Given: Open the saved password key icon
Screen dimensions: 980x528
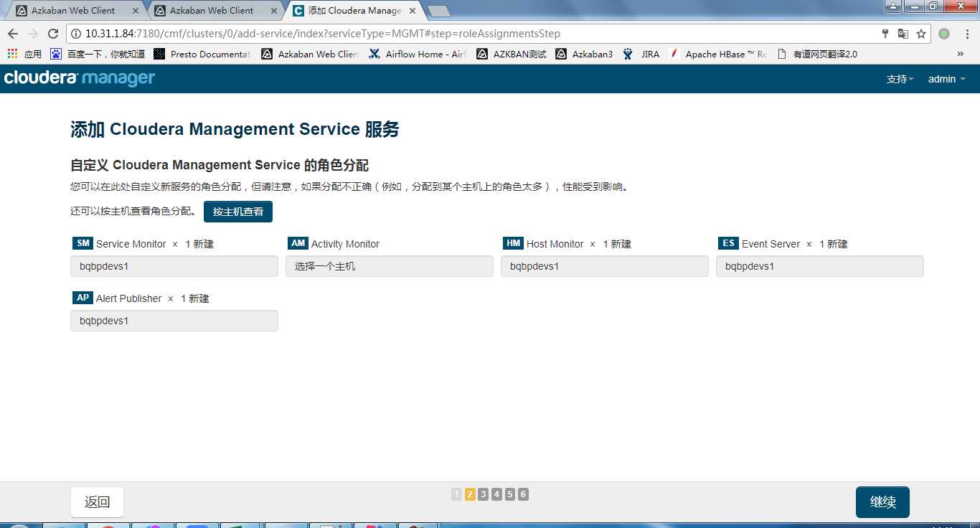Looking at the screenshot, I should 885,34.
